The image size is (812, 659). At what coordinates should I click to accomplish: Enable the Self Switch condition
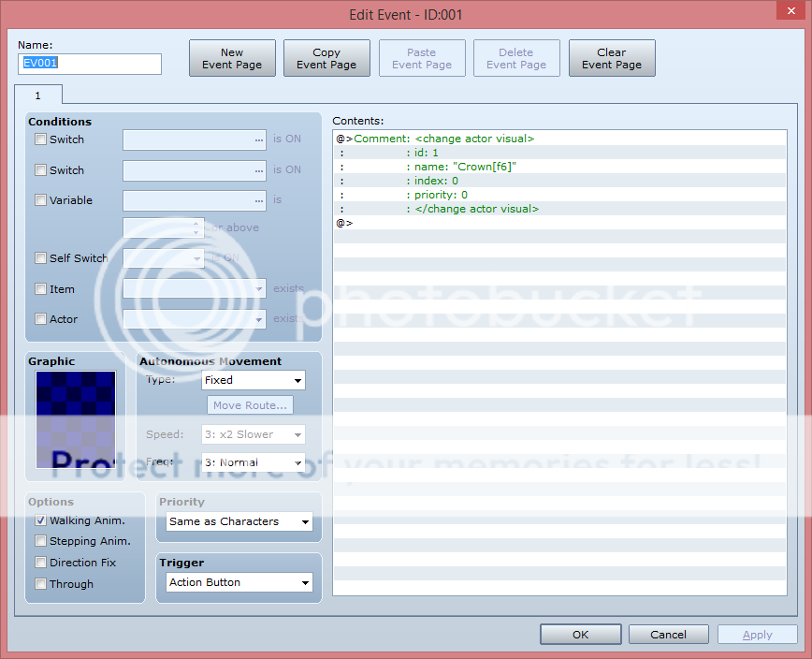[40, 258]
